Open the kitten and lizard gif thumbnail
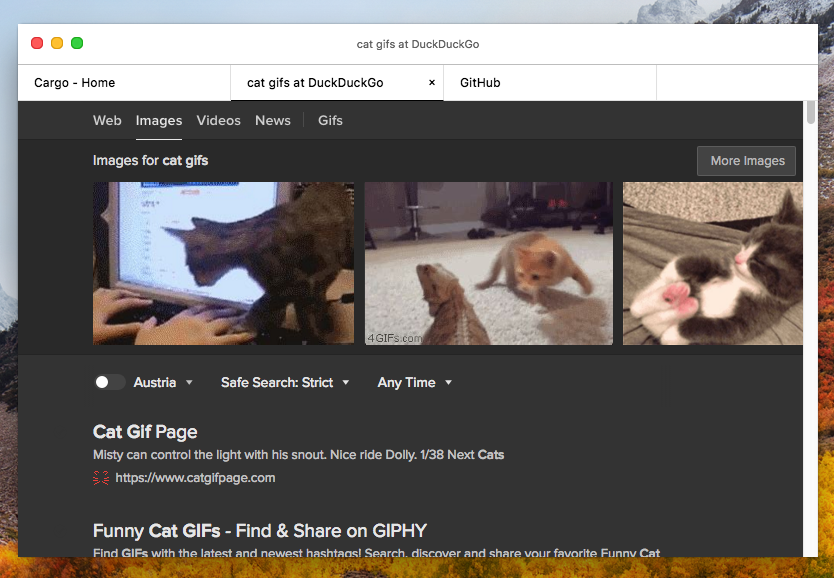834x578 pixels. click(488, 263)
